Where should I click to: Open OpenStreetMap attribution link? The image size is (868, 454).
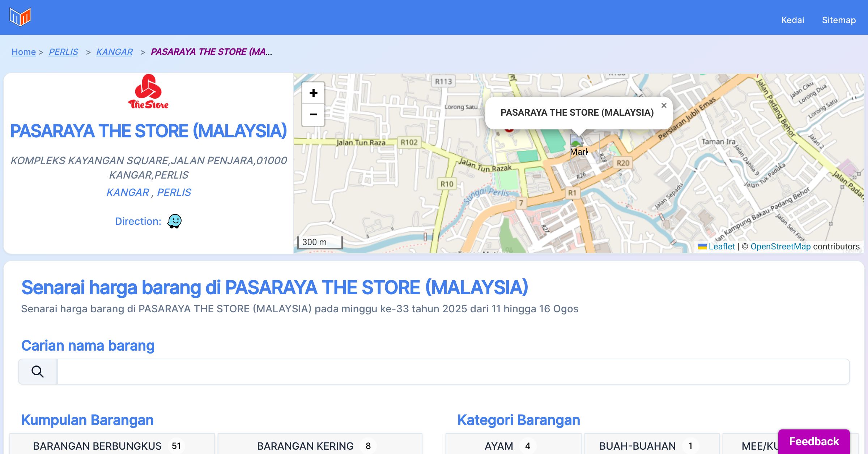[780, 247]
